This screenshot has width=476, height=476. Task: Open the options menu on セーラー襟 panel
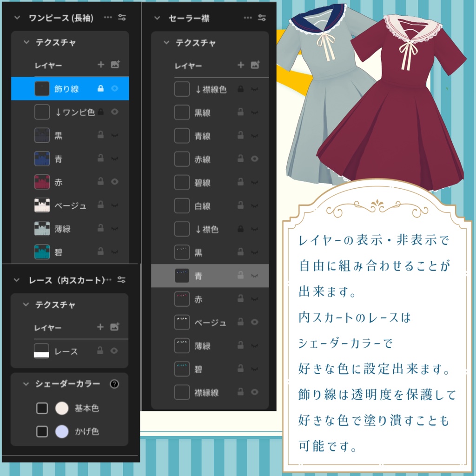click(248, 18)
